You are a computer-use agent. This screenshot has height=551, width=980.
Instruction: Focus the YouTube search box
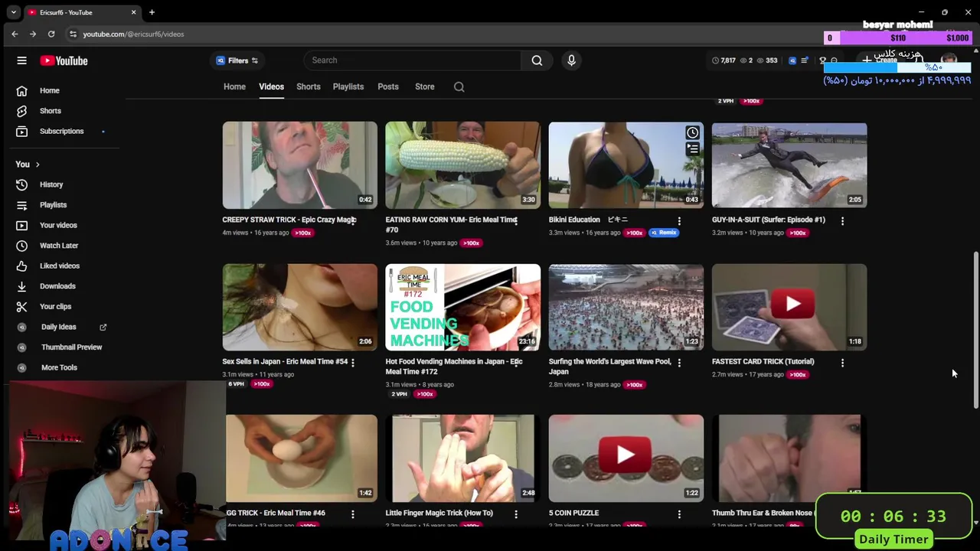[412, 60]
